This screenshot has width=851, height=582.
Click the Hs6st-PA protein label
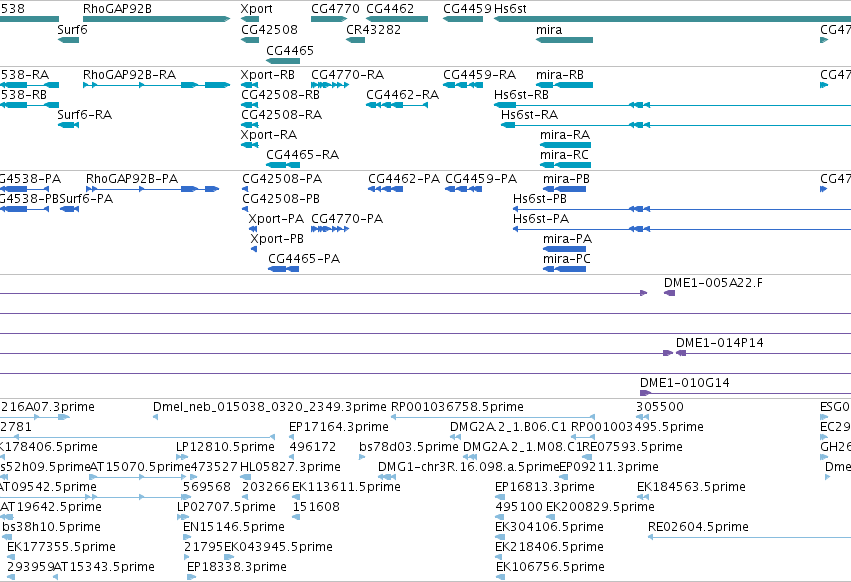[x=541, y=219]
